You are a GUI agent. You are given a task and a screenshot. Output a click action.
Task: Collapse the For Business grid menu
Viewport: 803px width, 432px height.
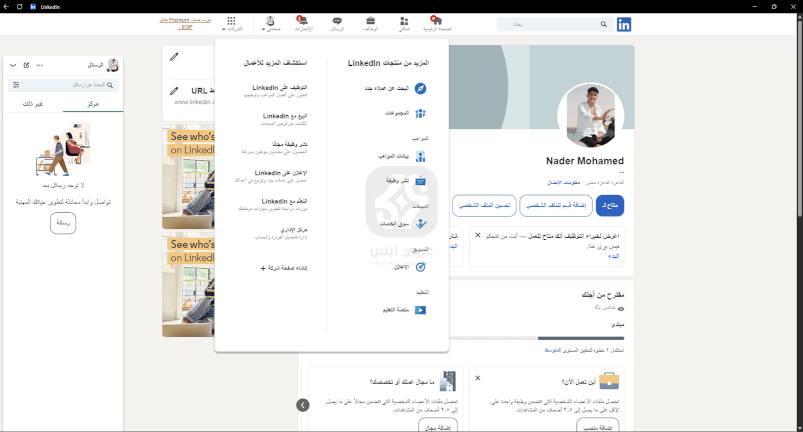click(x=231, y=23)
